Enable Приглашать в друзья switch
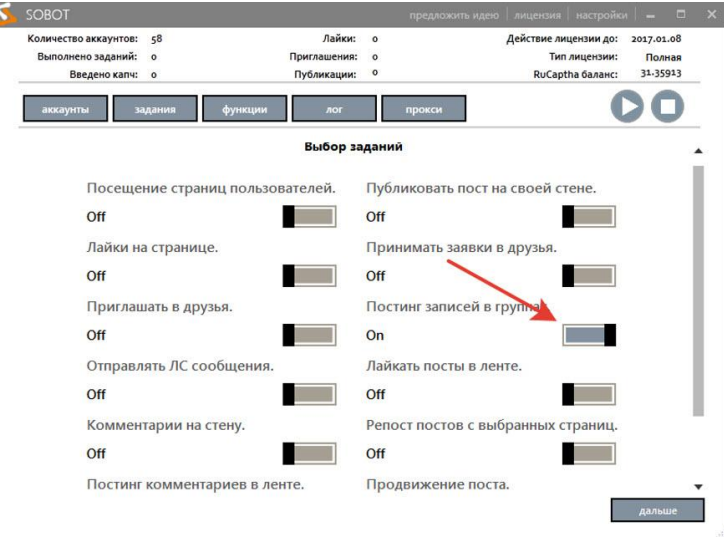The image size is (724, 539). coord(308,335)
